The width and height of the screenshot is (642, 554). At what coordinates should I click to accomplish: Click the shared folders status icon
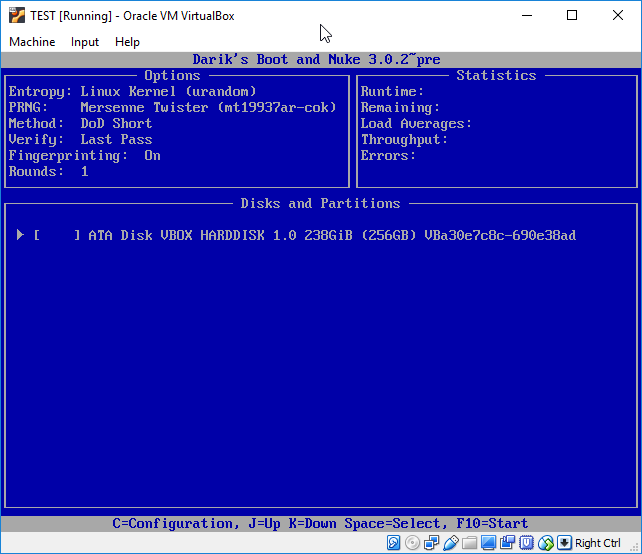470,543
